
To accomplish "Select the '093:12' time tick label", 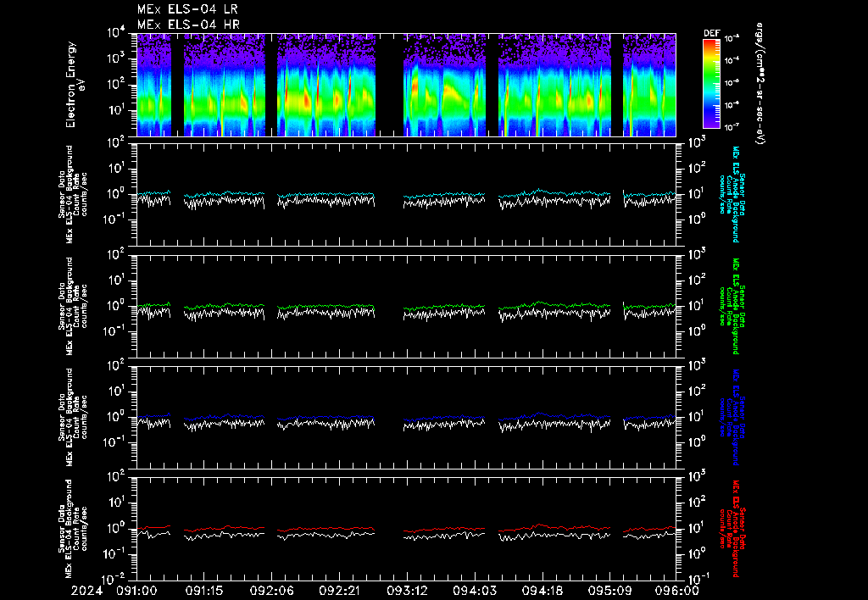I will tap(407, 591).
